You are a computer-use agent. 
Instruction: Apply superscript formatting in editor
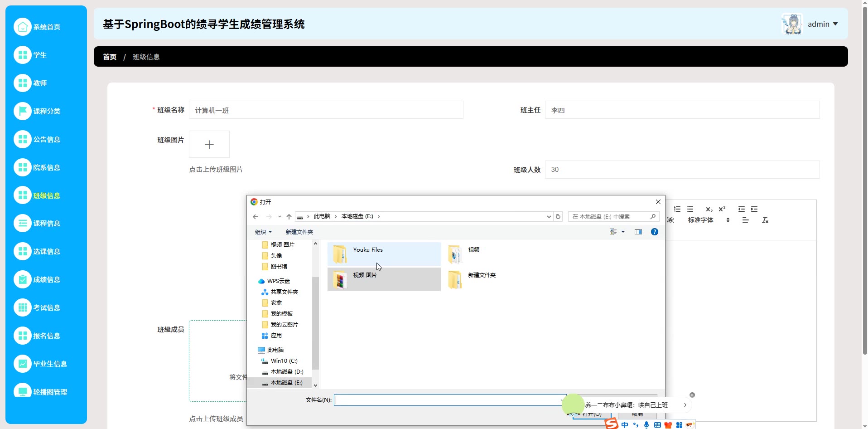point(722,209)
